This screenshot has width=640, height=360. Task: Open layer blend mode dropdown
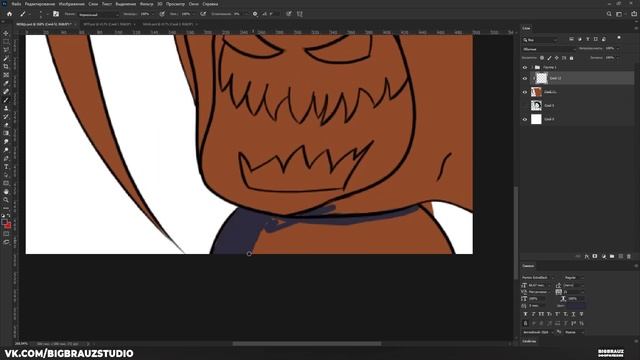point(549,49)
